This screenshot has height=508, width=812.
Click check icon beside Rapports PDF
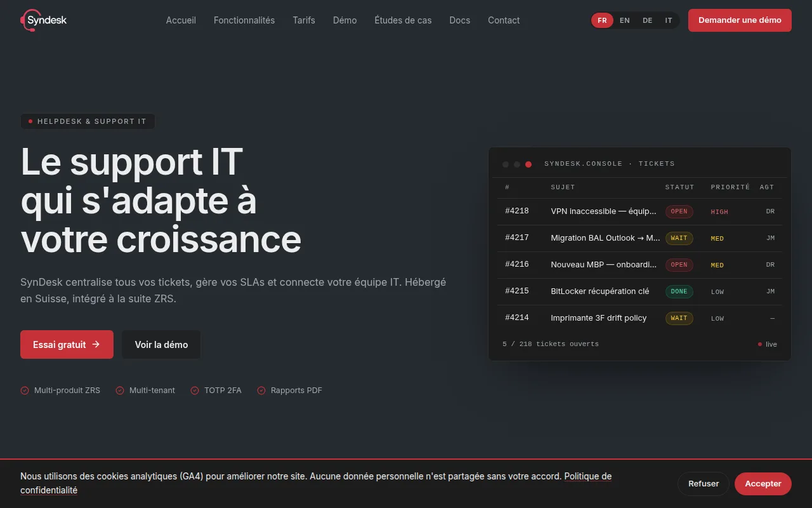click(x=261, y=391)
